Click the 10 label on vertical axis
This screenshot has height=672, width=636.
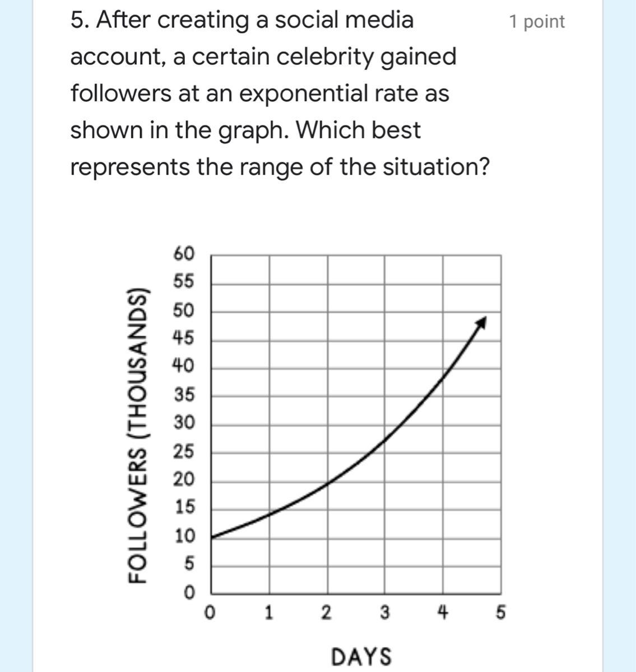coord(184,536)
